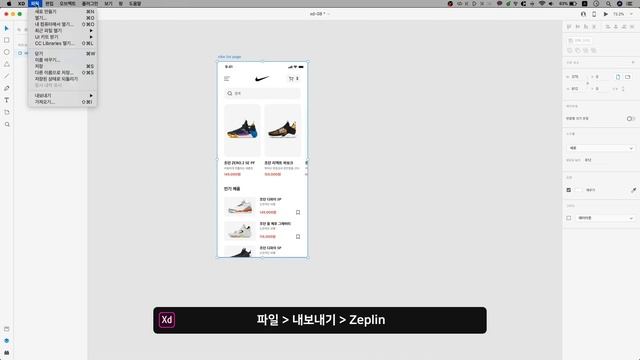640x360 pixels.
Task: Select the Polygon tool
Action: pyautogui.click(x=7, y=64)
